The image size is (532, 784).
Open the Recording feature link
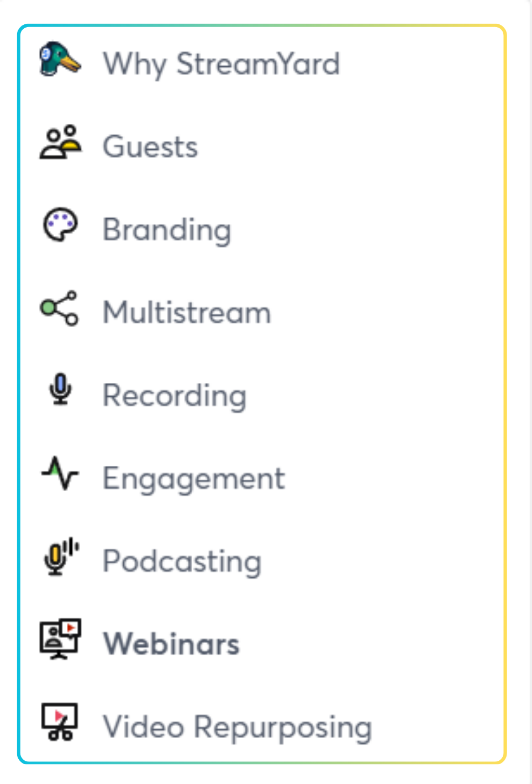[x=175, y=396]
